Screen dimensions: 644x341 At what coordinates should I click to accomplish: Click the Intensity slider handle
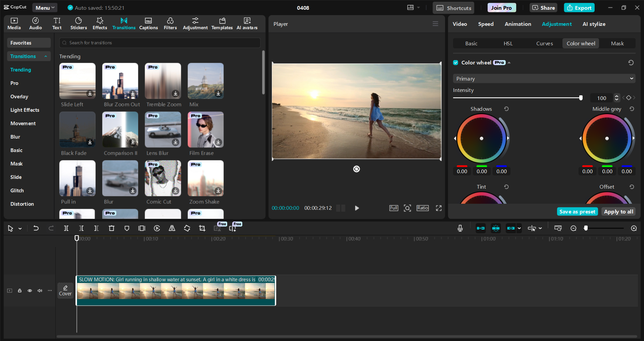[581, 98]
